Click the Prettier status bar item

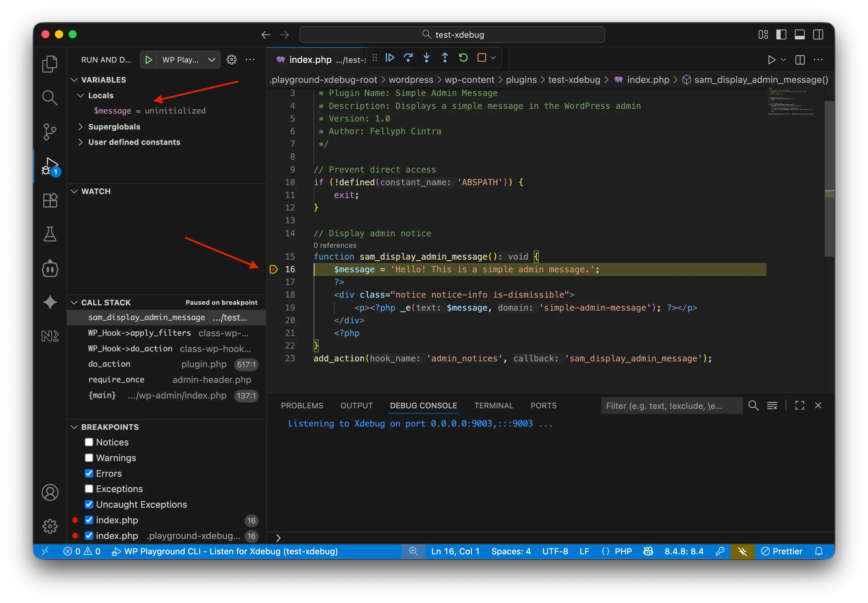tap(782, 551)
